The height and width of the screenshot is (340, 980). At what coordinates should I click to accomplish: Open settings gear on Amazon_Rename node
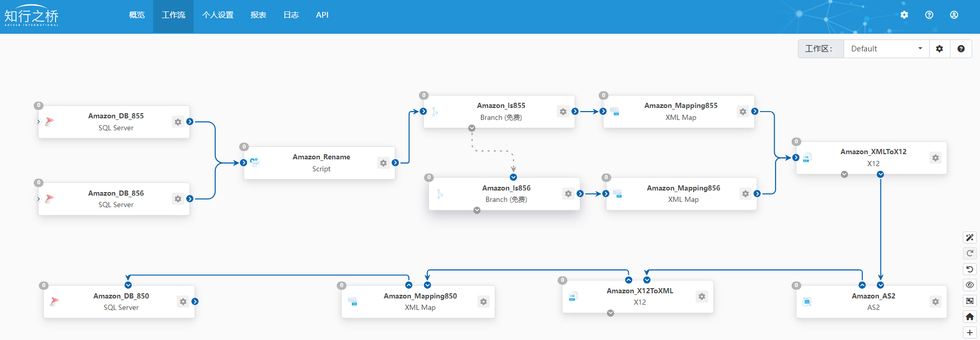383,163
